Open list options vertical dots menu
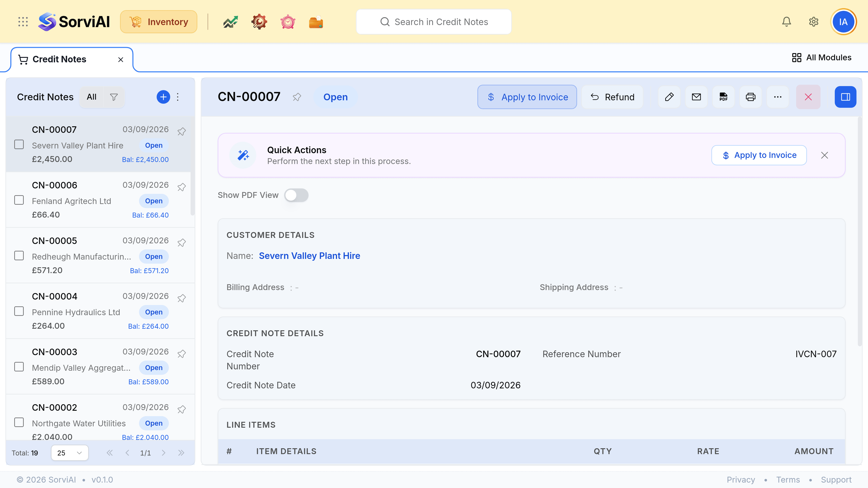Screen dimensions: 868x488 click(x=178, y=97)
